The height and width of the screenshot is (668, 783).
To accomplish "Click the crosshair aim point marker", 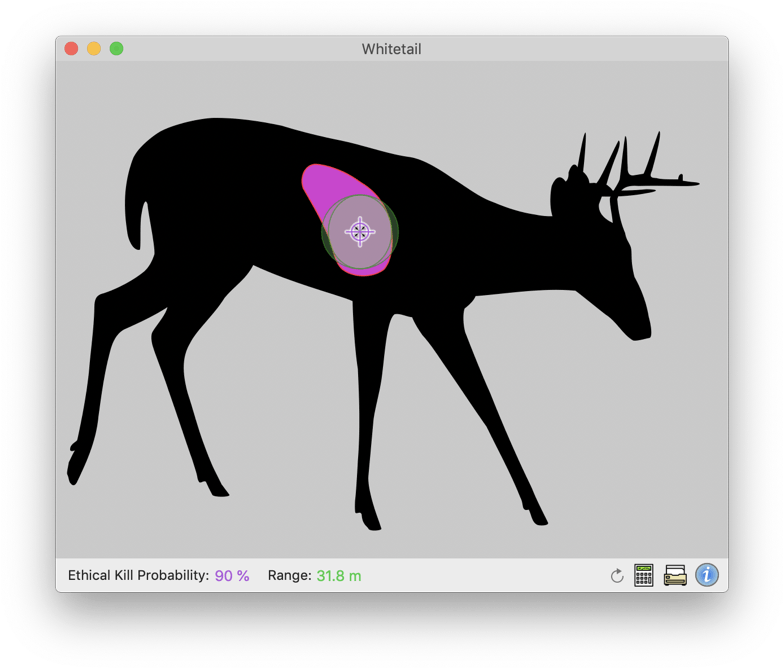I will 360,232.
